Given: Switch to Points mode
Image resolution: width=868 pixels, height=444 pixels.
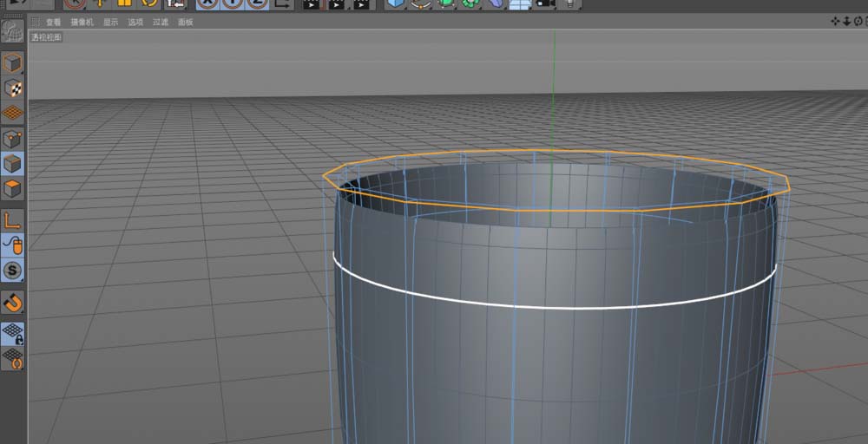Looking at the screenshot, I should [12, 139].
